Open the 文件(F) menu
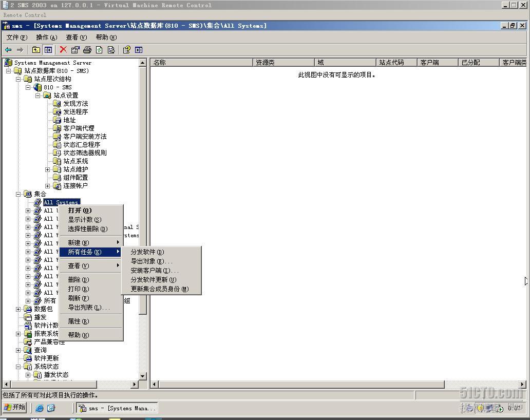Screen dimensions: 530x420 [x=17, y=37]
